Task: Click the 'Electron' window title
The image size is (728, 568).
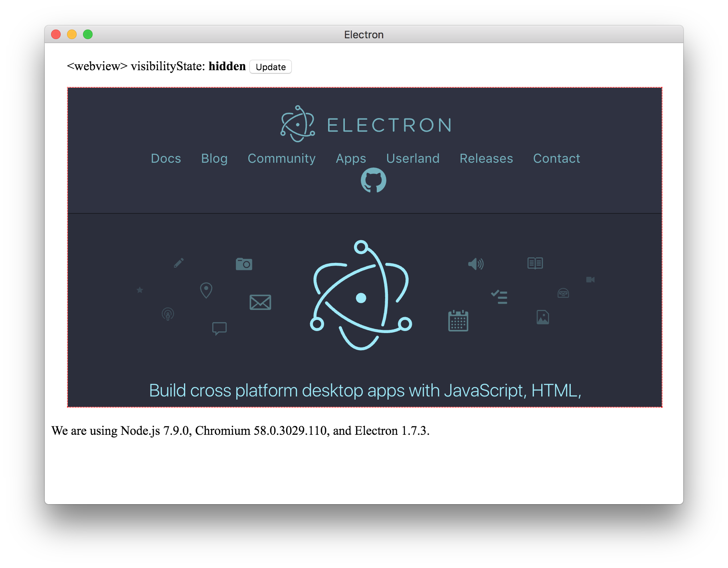Action: click(x=364, y=35)
